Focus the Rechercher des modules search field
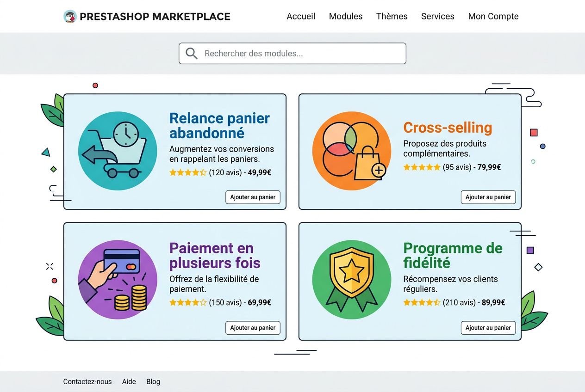The height and width of the screenshot is (392, 585). [292, 53]
